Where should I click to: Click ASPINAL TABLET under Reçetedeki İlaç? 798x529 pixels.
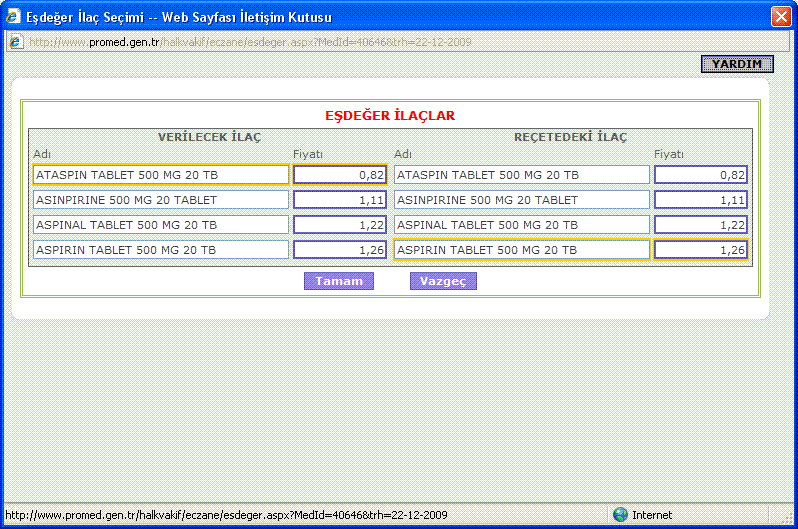pos(522,225)
